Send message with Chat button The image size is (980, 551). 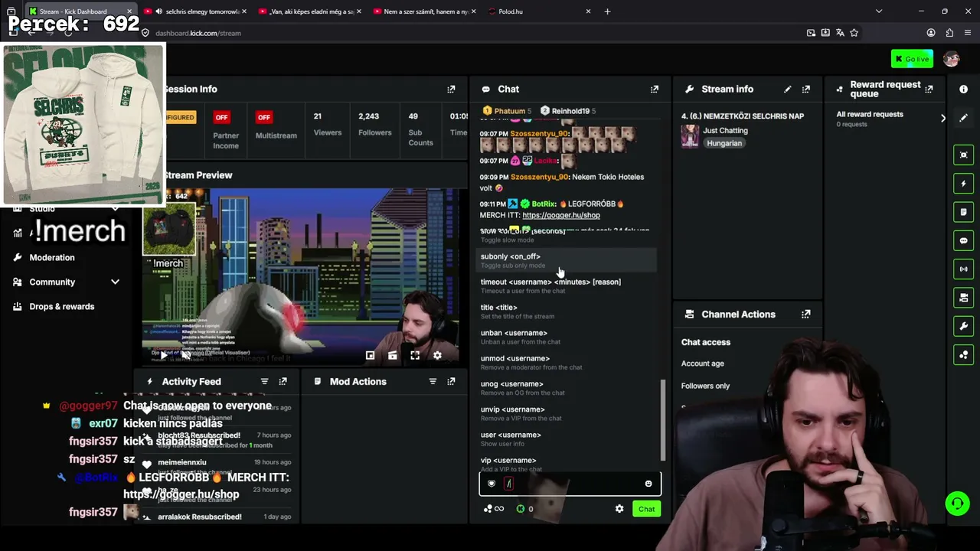(x=647, y=509)
